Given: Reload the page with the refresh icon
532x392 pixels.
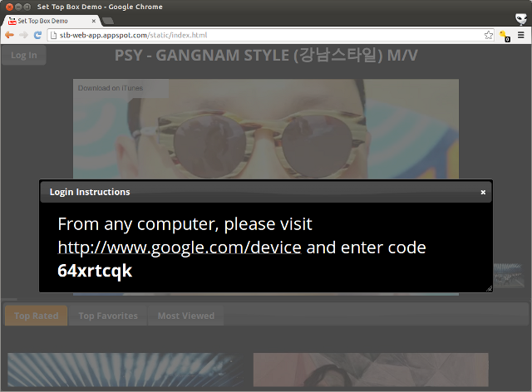Looking at the screenshot, I should (x=37, y=36).
